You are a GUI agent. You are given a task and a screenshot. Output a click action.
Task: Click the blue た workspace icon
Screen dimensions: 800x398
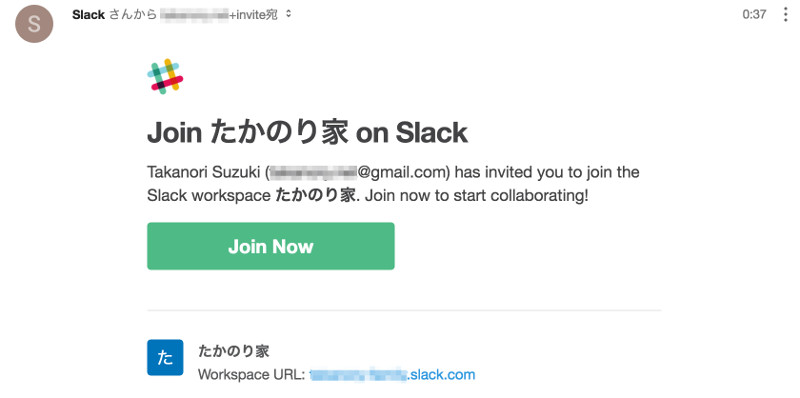165,357
